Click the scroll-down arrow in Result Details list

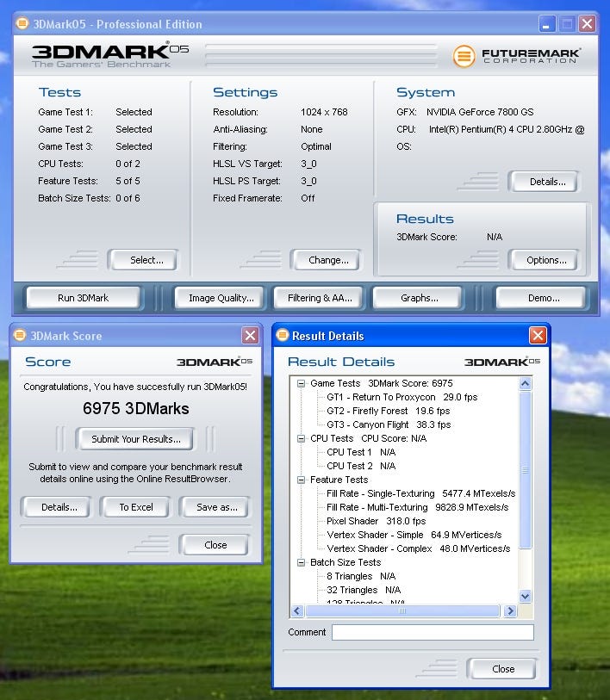[526, 596]
